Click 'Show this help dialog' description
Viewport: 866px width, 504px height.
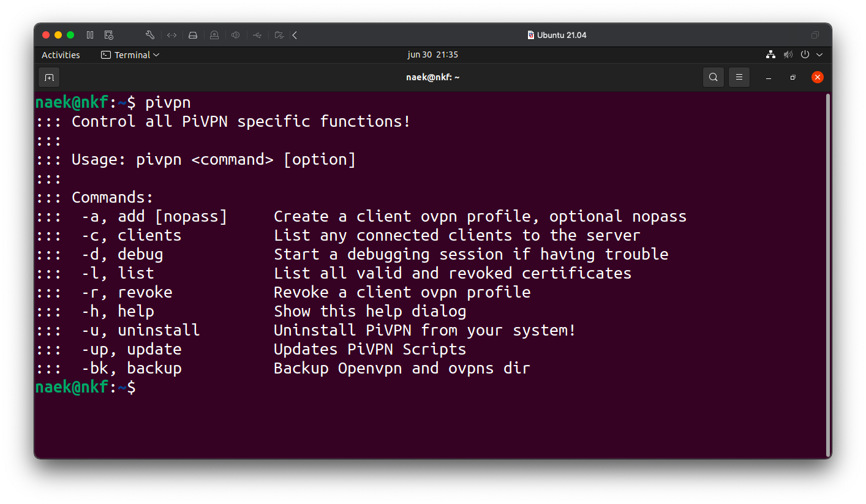[370, 312]
